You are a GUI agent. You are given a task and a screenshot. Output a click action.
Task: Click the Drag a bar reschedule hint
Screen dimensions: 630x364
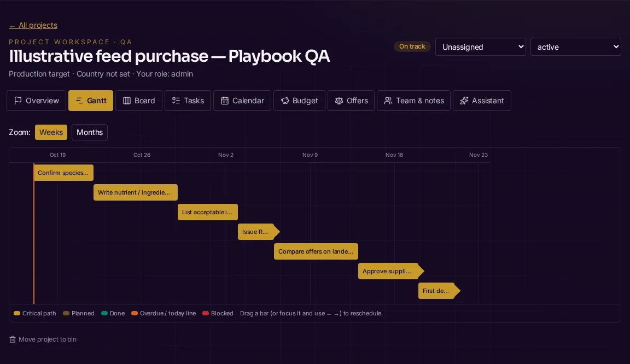click(311, 313)
